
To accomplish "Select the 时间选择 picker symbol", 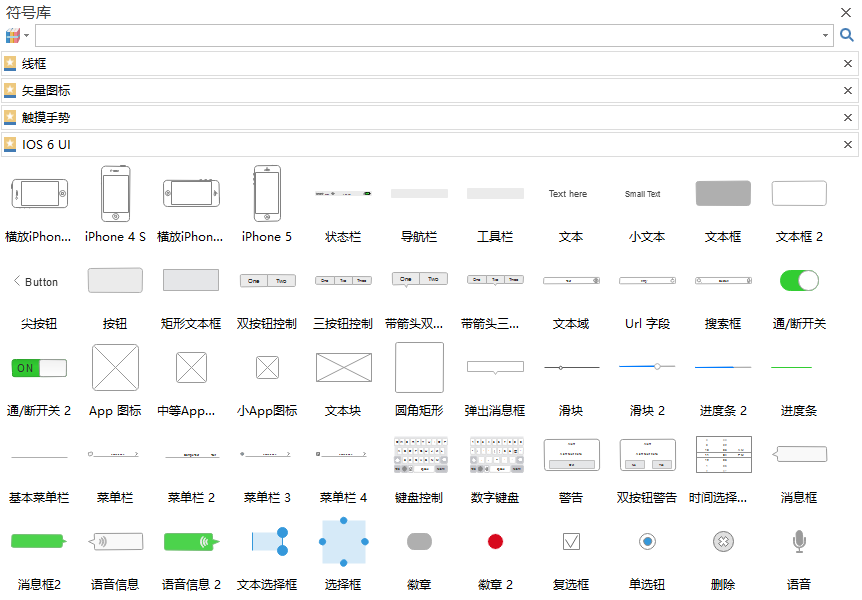I will click(723, 454).
